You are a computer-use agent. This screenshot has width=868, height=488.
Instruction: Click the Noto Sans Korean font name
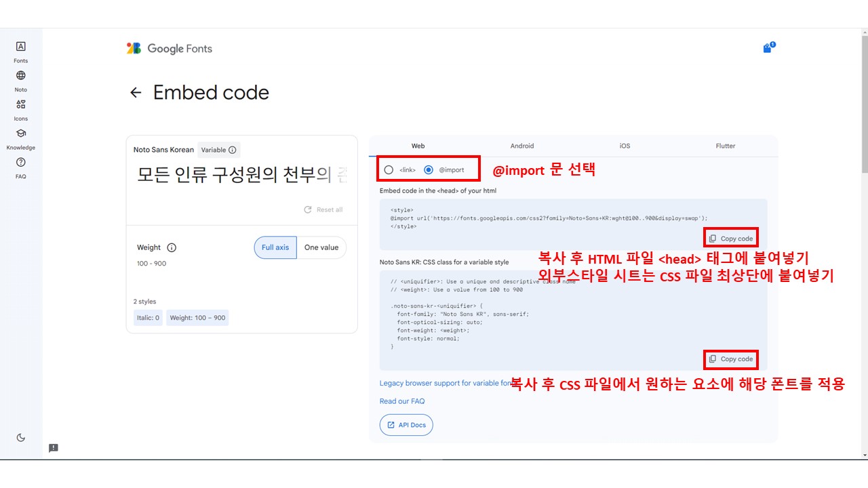pos(163,150)
